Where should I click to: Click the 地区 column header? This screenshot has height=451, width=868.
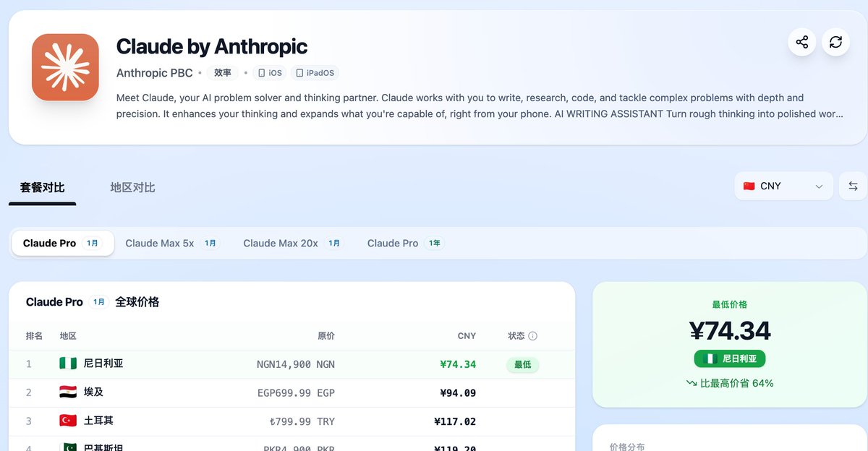[68, 336]
